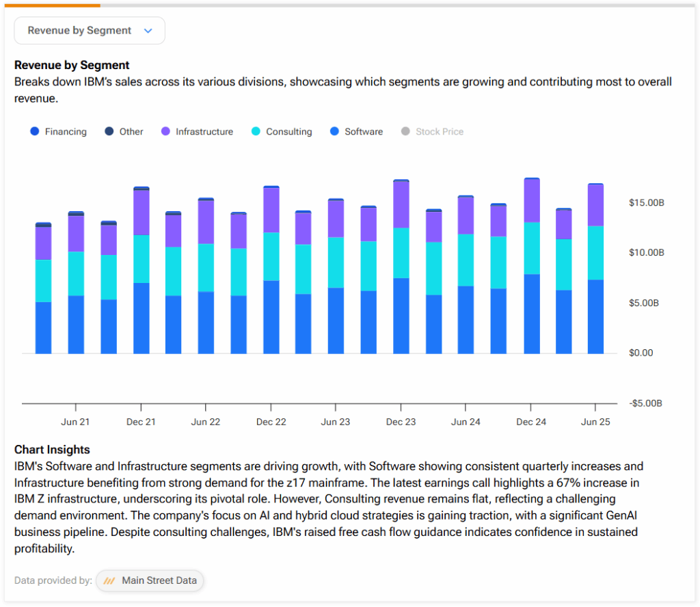The width and height of the screenshot is (700, 607).
Task: Toggle the Financing series in the legend
Action: coord(66,132)
